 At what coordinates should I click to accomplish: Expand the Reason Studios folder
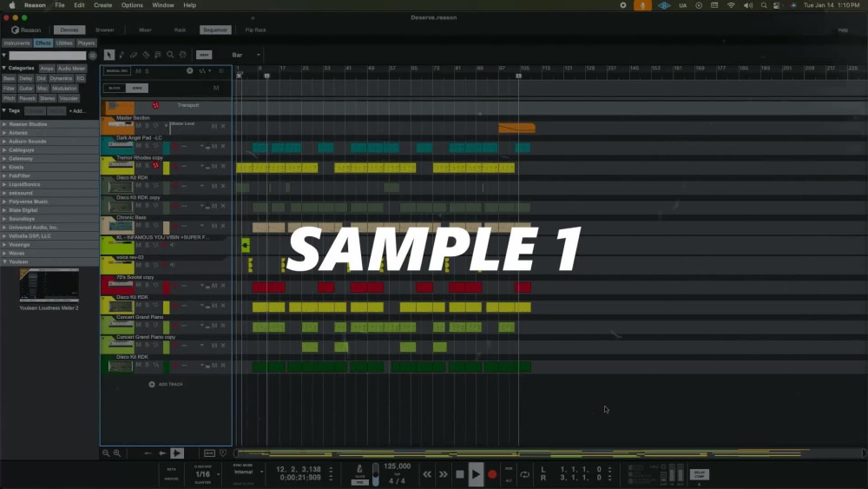(x=5, y=124)
